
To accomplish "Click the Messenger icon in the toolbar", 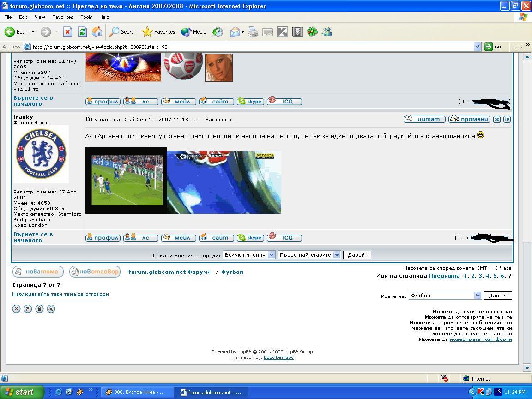I will click(x=327, y=32).
